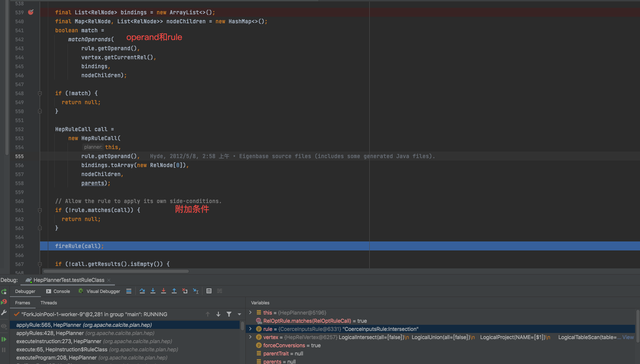Click the Visual Debugger bug icon

(81, 291)
